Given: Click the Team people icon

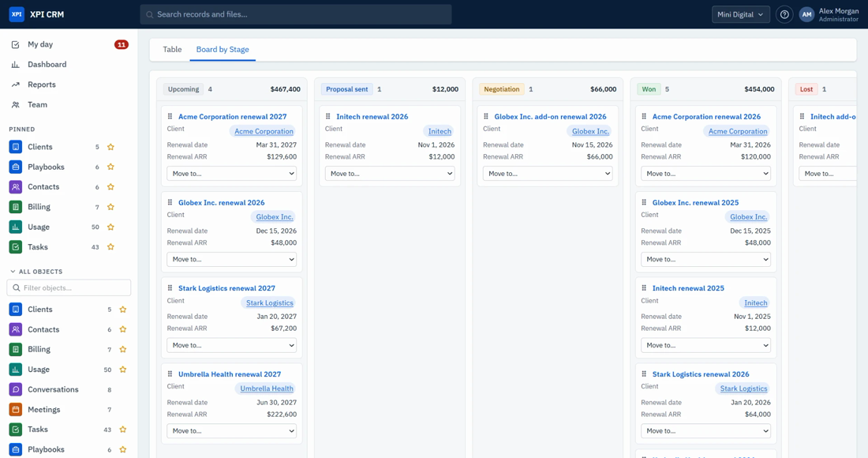Looking at the screenshot, I should coord(16,105).
